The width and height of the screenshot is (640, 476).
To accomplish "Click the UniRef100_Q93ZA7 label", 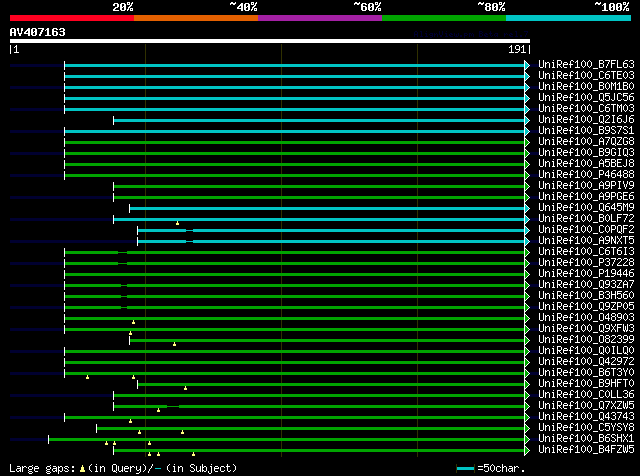I will [586, 285].
